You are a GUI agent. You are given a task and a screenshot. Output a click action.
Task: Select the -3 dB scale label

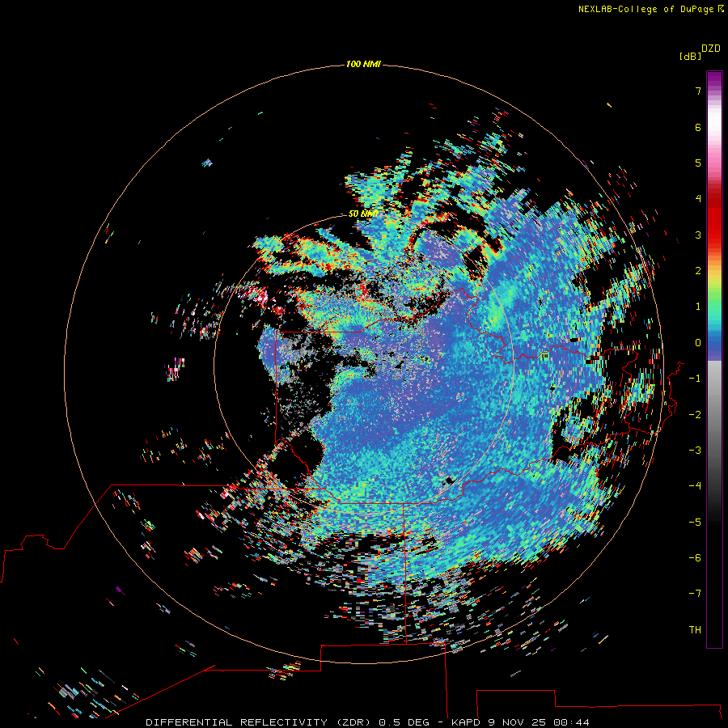pos(695,451)
